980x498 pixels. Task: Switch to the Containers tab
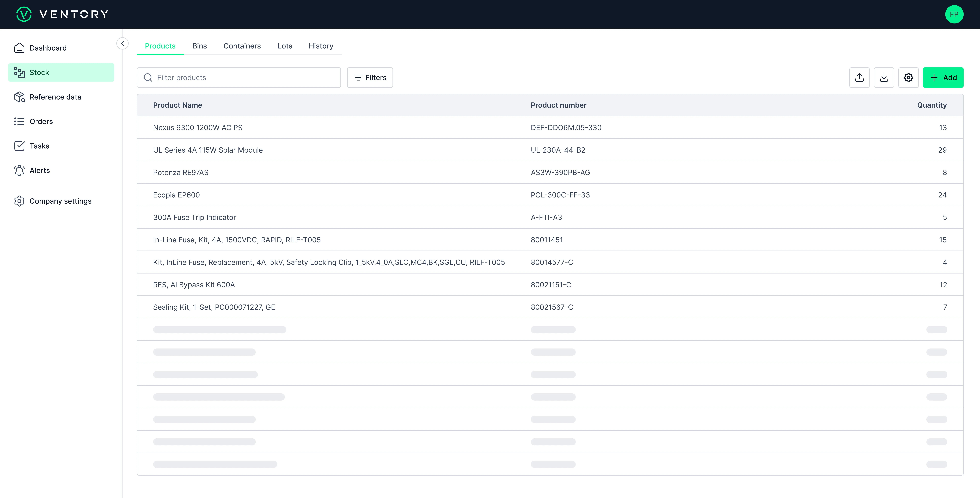[242, 46]
